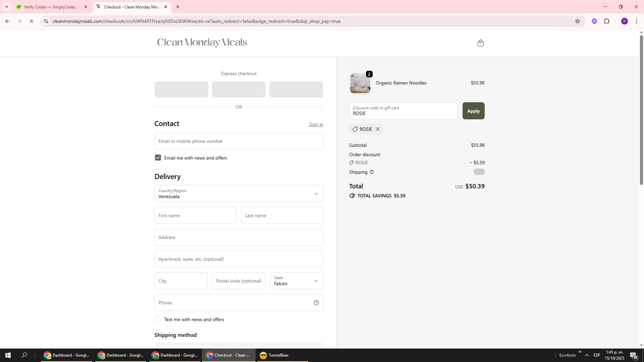The height and width of the screenshot is (362, 644).
Task: Focus the Email or mobile phone field
Action: click(239, 141)
